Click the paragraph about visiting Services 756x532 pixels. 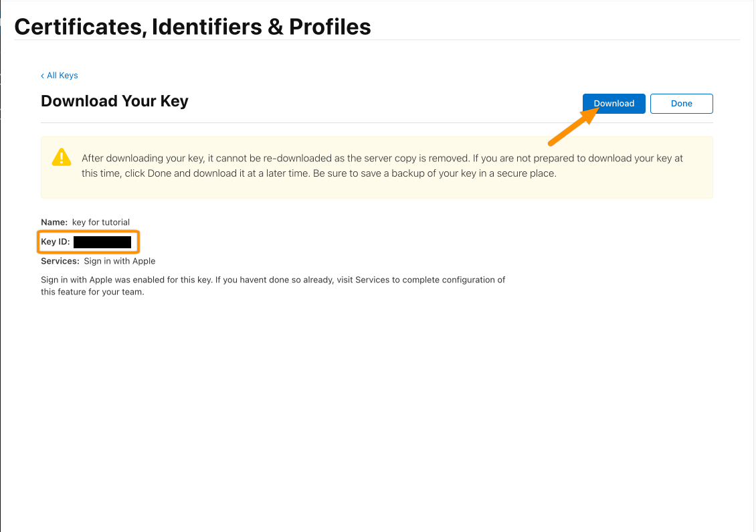[273, 286]
